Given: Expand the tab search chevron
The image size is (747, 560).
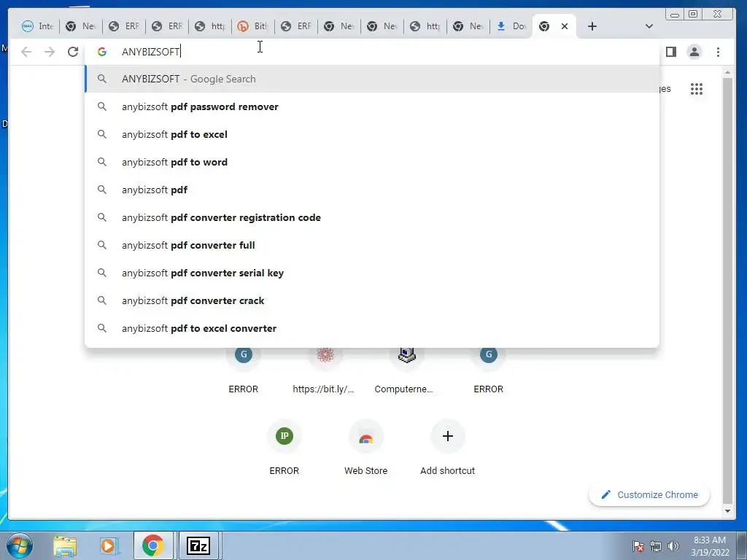Looking at the screenshot, I should pyautogui.click(x=649, y=26).
